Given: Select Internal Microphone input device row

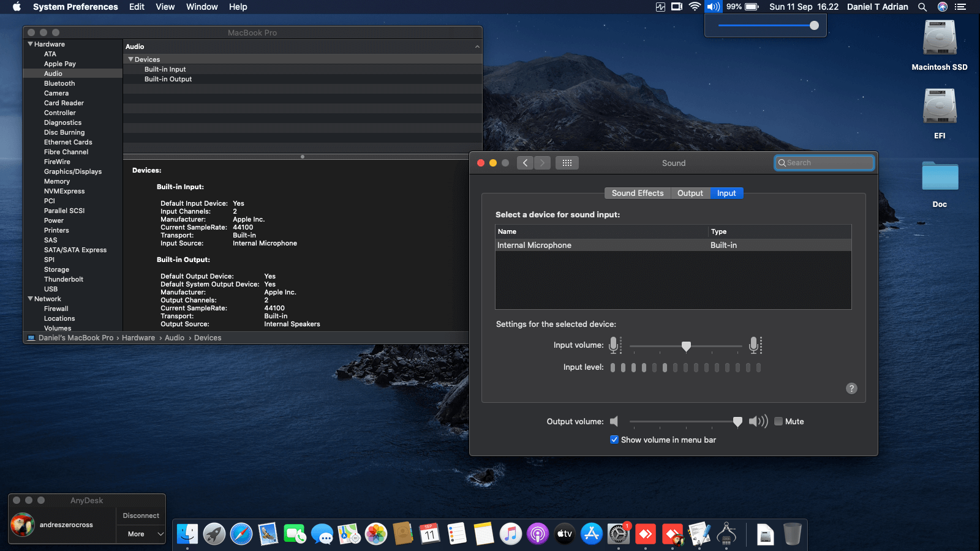Looking at the screenshot, I should tap(673, 245).
